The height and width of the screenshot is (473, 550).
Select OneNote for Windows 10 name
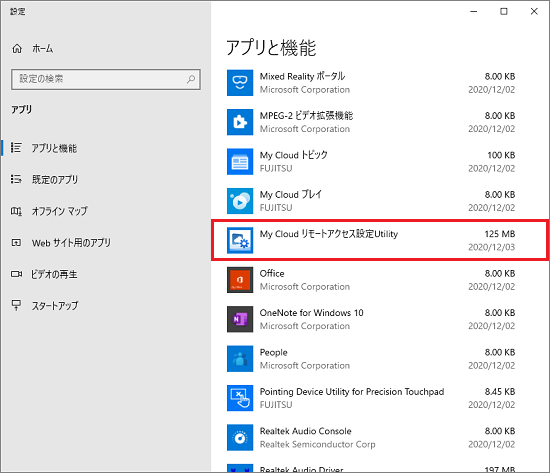311,313
